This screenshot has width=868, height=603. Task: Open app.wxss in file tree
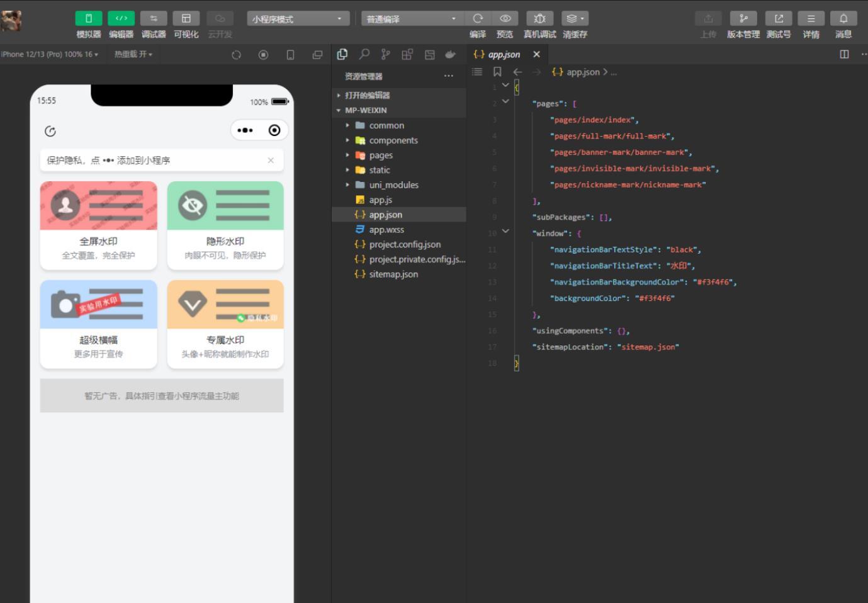386,230
